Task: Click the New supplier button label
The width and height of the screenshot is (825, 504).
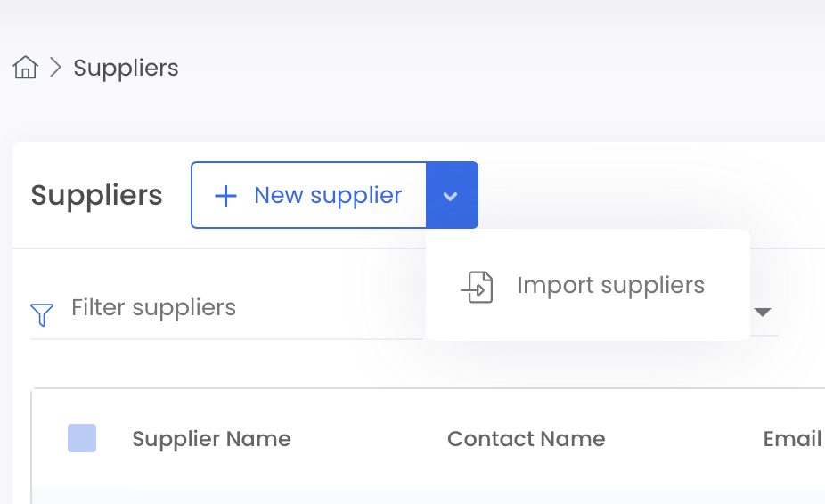Action: (328, 195)
